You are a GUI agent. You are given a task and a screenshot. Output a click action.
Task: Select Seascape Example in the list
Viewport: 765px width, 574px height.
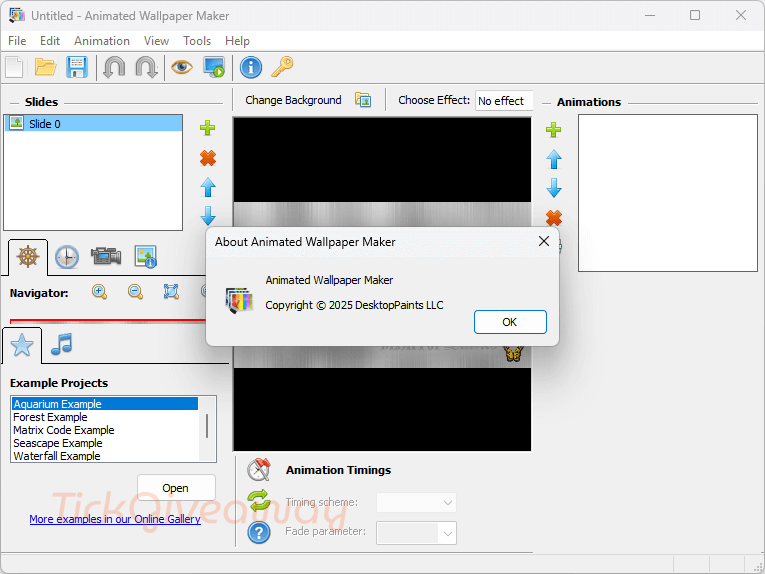click(x=105, y=443)
